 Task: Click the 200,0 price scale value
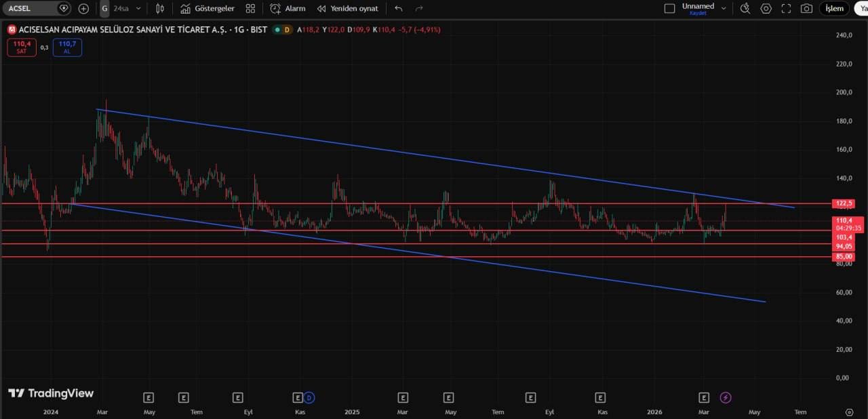pyautogui.click(x=844, y=92)
